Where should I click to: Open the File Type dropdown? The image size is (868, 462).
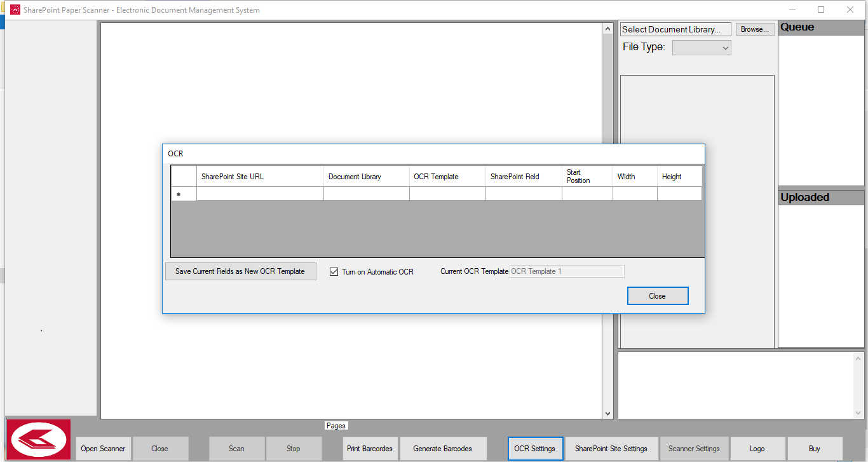pyautogui.click(x=702, y=48)
